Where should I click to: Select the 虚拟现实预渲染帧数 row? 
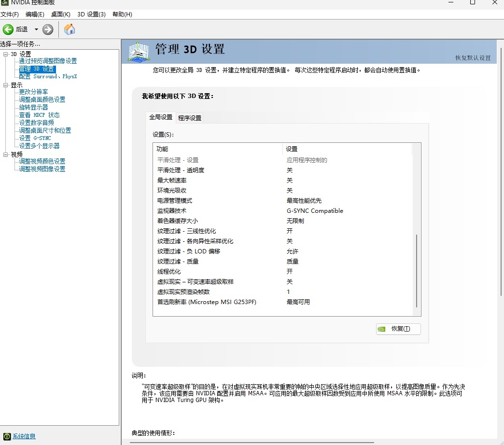(283, 292)
